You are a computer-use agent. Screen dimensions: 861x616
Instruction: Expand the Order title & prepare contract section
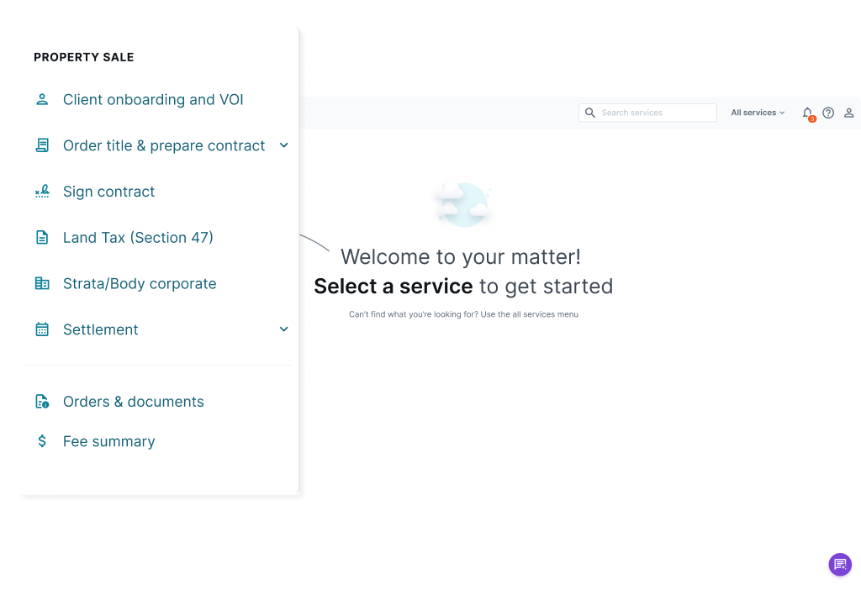coord(283,145)
